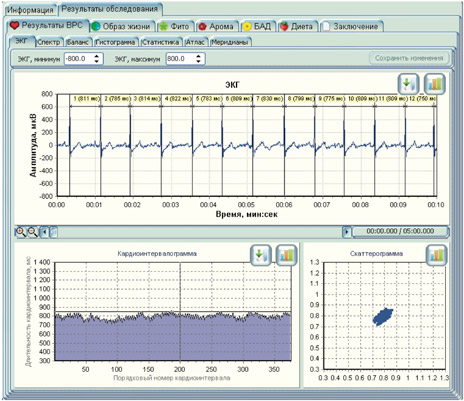The image size is (464, 401).
Task: Click the cardiointervalogram export arrow icon
Action: 261,256
